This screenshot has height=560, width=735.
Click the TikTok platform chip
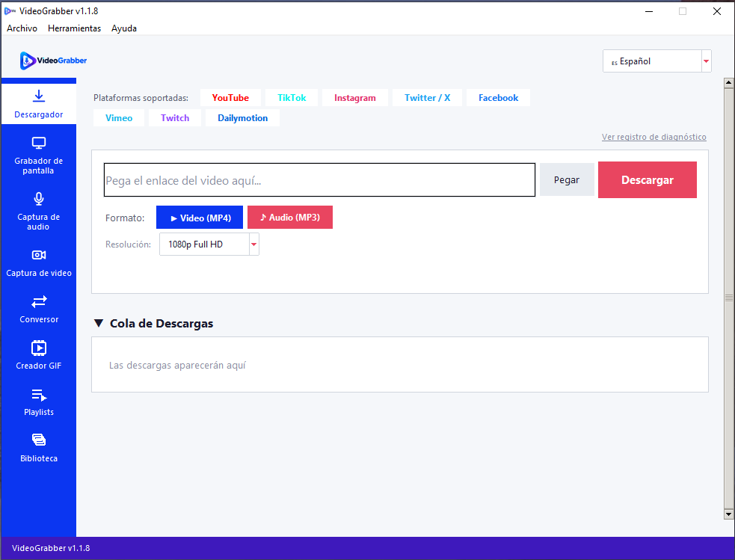(x=292, y=98)
